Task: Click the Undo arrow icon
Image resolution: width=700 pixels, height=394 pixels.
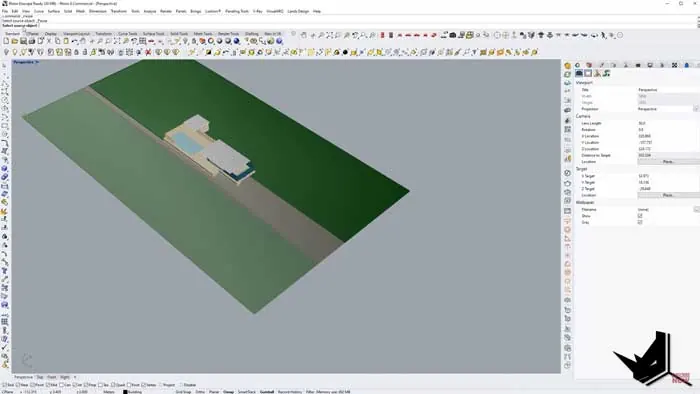Action: 75,41
